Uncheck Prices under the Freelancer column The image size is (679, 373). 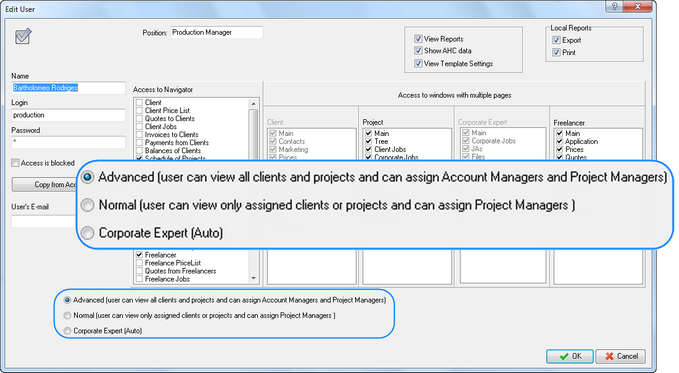pyautogui.click(x=559, y=149)
